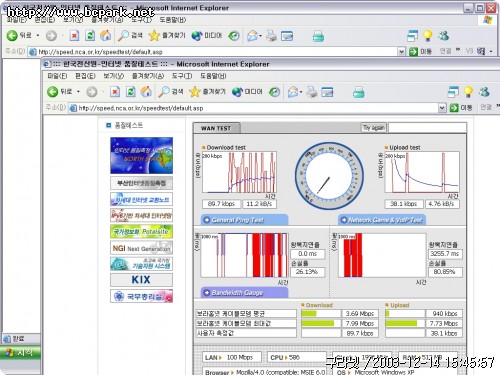
Task: Click Print icon in front IE window
Action: [312, 92]
